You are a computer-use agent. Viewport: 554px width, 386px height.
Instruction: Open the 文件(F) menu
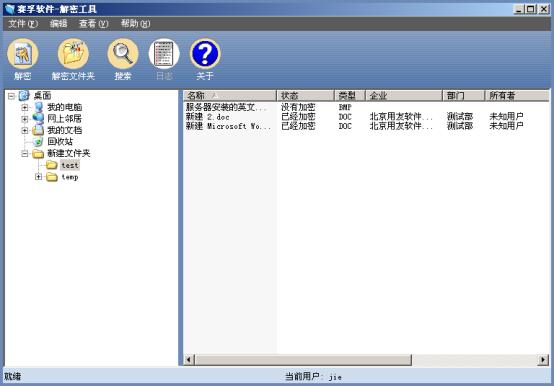[x=23, y=24]
